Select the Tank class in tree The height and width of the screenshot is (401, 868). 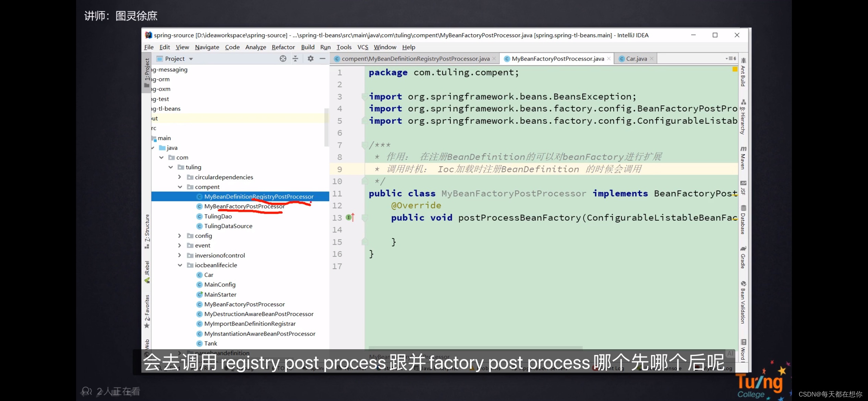[210, 343]
